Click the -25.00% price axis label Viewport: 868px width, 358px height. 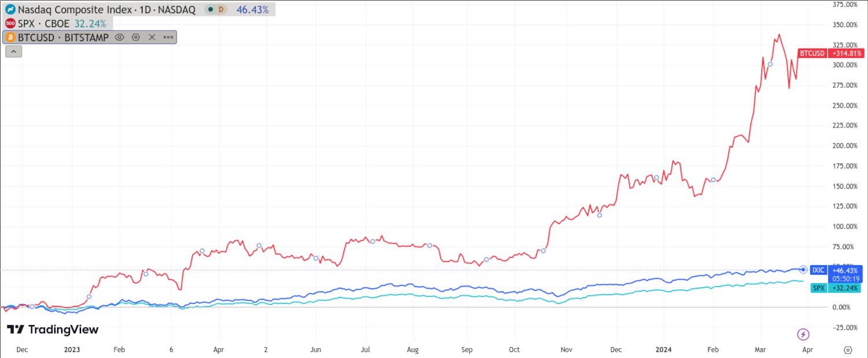846,327
